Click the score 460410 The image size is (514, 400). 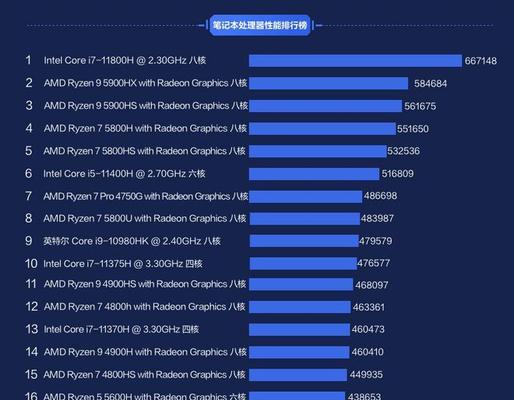(368, 352)
